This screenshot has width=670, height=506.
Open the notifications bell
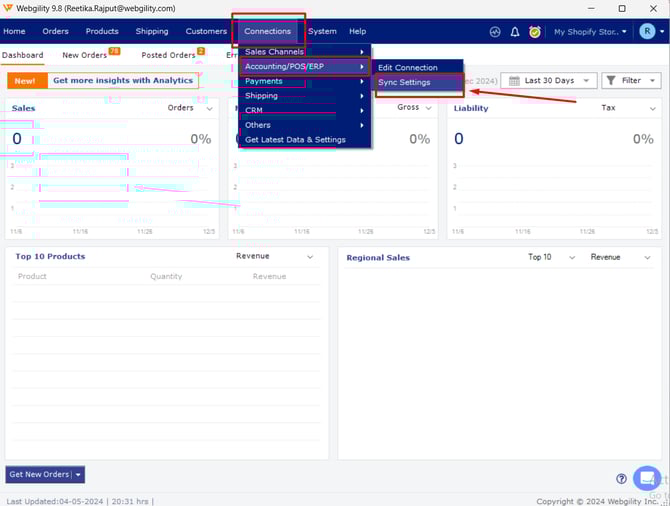515,32
